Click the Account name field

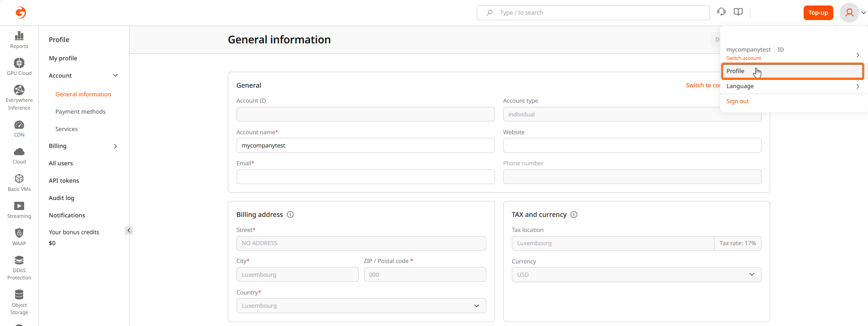pyautogui.click(x=366, y=146)
